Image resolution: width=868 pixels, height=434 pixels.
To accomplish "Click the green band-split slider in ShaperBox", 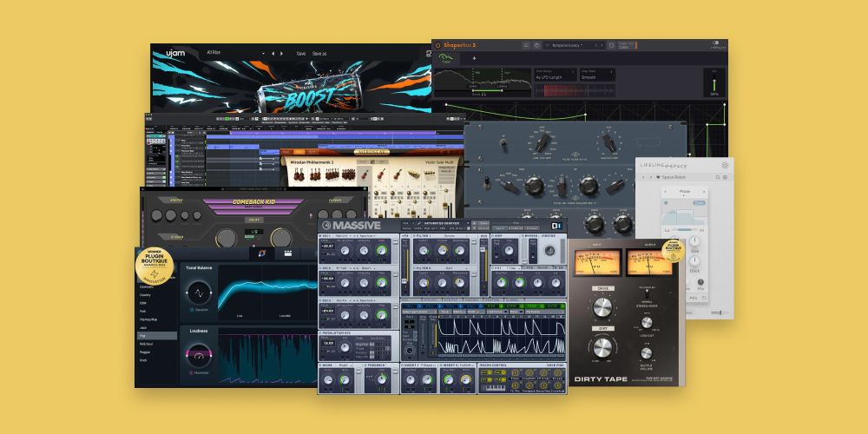I will (x=487, y=90).
